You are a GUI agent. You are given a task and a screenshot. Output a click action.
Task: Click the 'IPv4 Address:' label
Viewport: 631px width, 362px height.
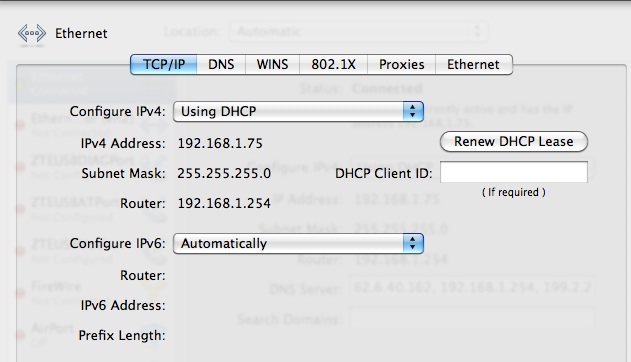(123, 144)
